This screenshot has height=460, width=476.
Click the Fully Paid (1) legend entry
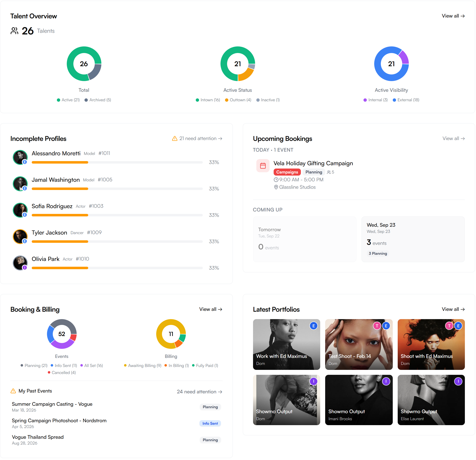pos(205,366)
